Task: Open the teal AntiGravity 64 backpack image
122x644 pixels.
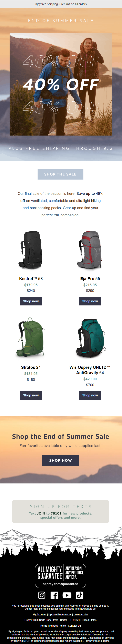Action: [90, 338]
